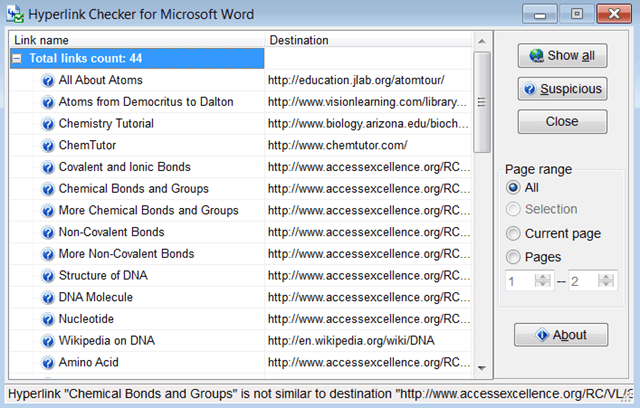Select the Structure of DNA link name

[103, 275]
